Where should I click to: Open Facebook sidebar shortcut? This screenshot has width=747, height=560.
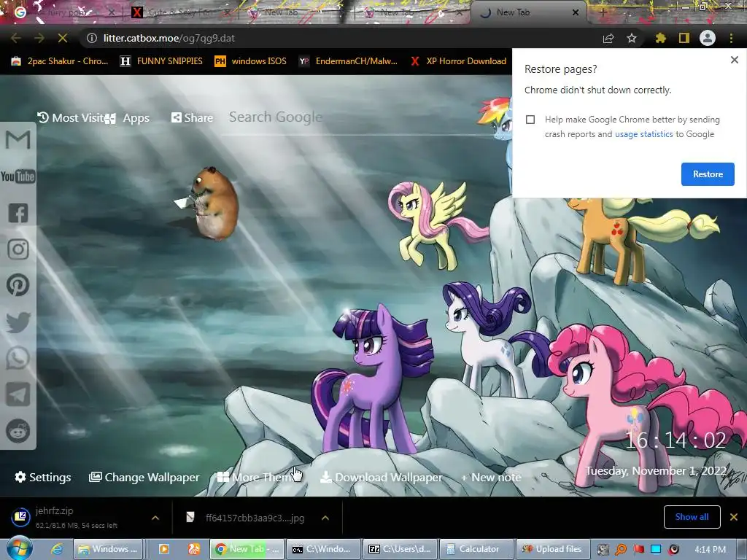[x=18, y=213]
